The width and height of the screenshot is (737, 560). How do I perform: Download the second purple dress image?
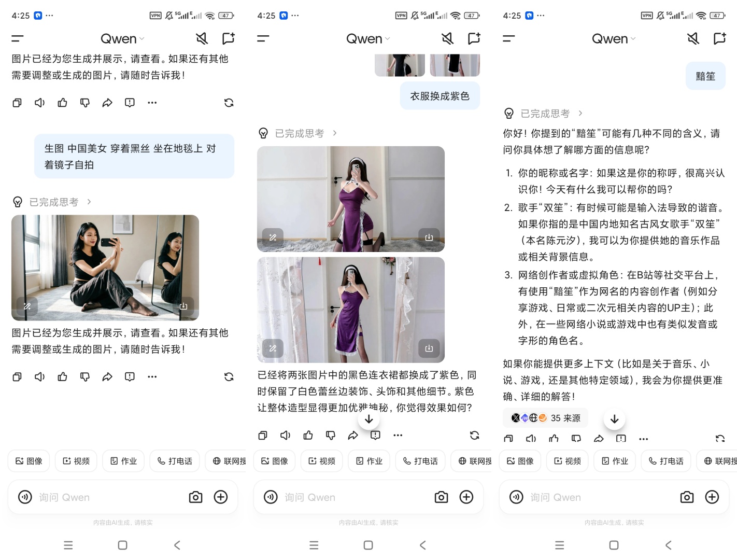(x=429, y=348)
